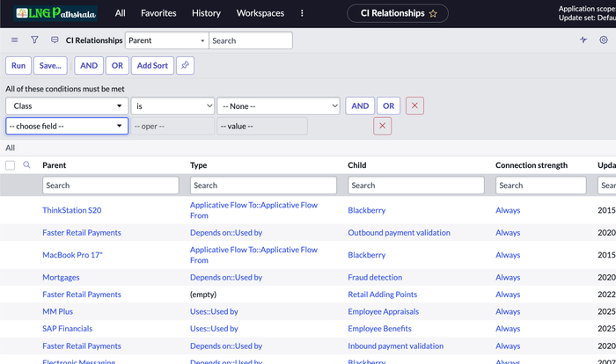Open the Favorites menu

(158, 13)
